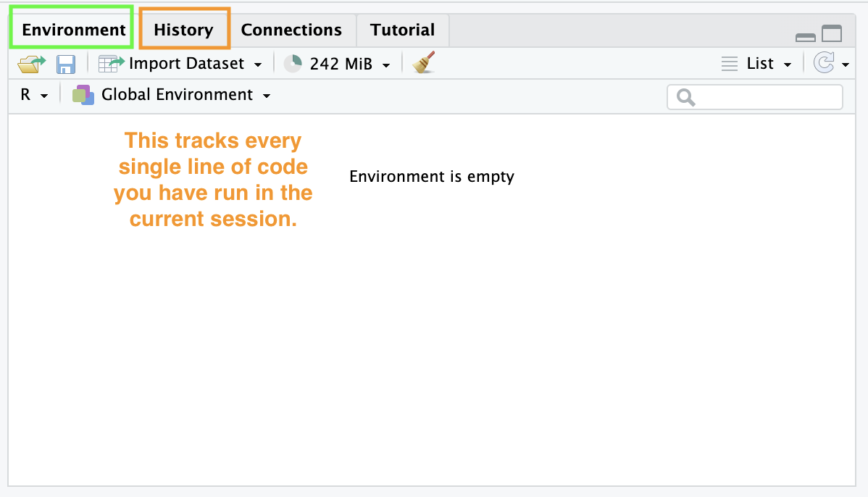Click the Save Workspace floppy disk icon
The width and height of the screenshot is (868, 497).
pos(66,64)
